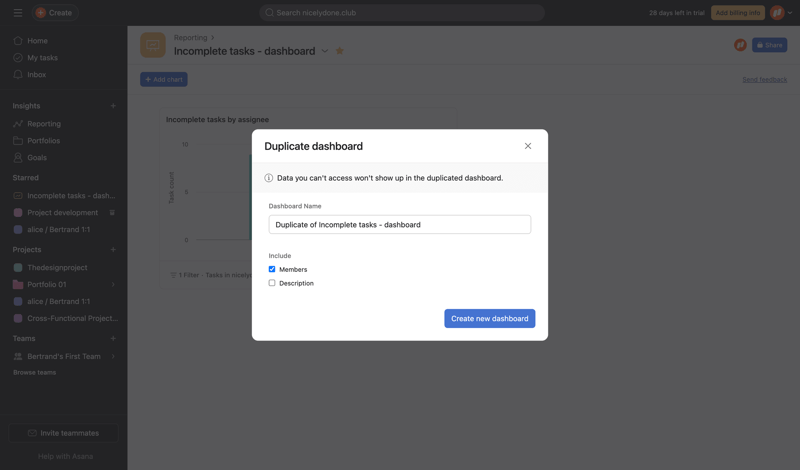The image size is (800, 470).
Task: Open Home in sidebar
Action: pyautogui.click(x=37, y=41)
